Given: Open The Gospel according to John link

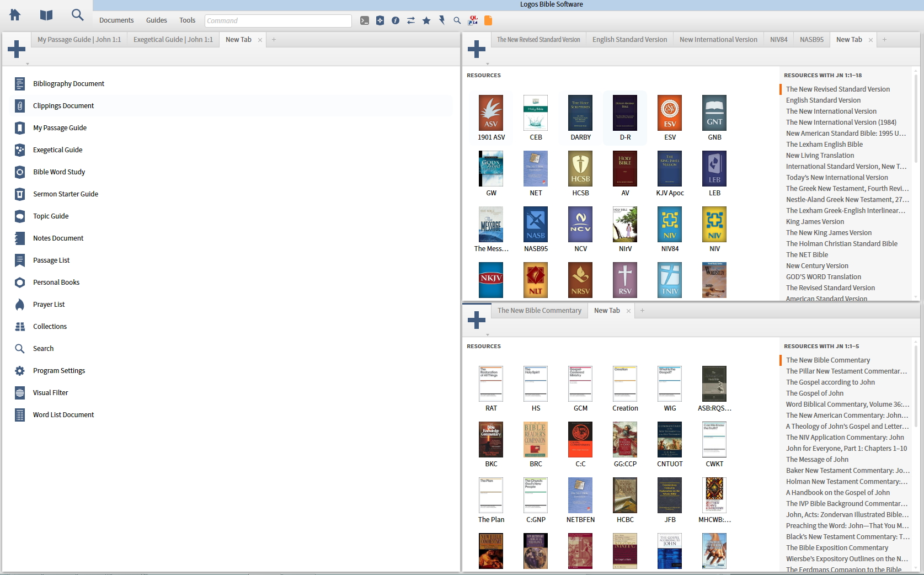Looking at the screenshot, I should pyautogui.click(x=830, y=382).
